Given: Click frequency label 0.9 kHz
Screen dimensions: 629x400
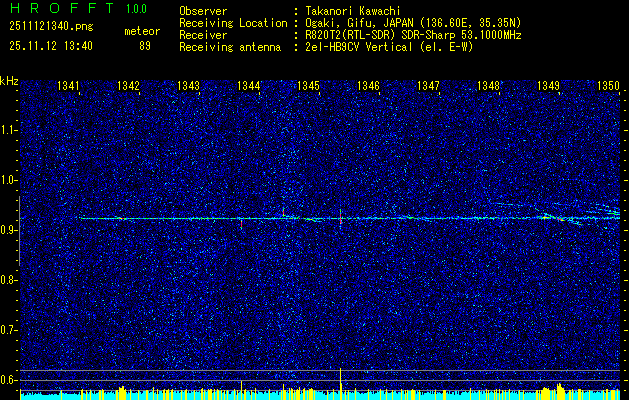Looking at the screenshot, I should coord(7,230).
